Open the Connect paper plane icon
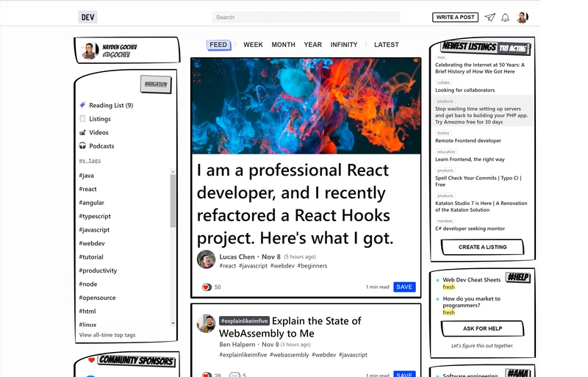This screenshot has height=377, width=588. [490, 18]
